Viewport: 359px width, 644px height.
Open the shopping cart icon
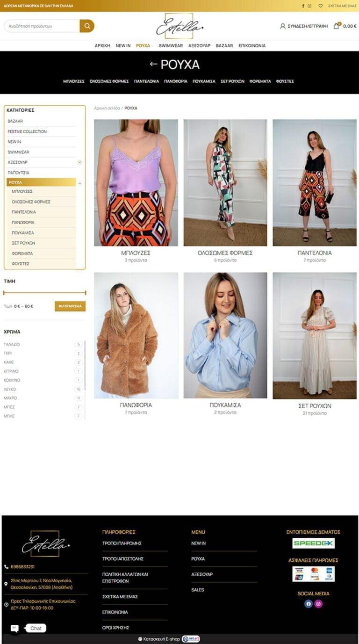pos(336,26)
